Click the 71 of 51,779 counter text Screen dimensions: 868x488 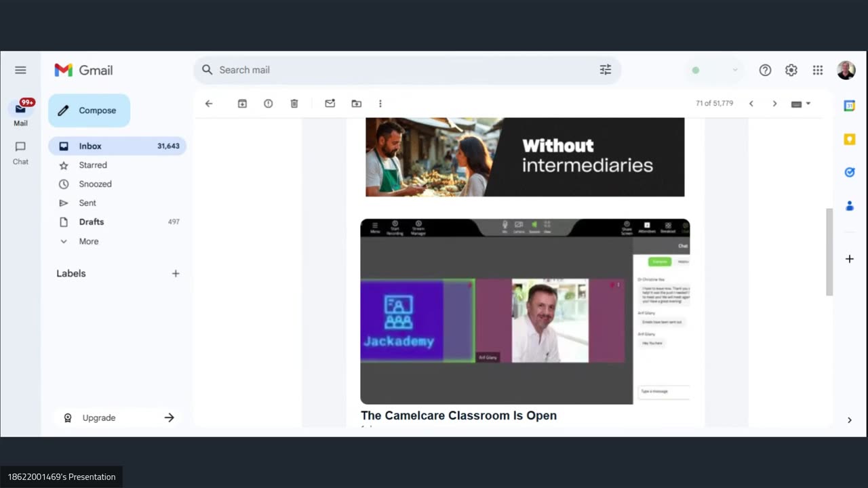[x=714, y=104]
